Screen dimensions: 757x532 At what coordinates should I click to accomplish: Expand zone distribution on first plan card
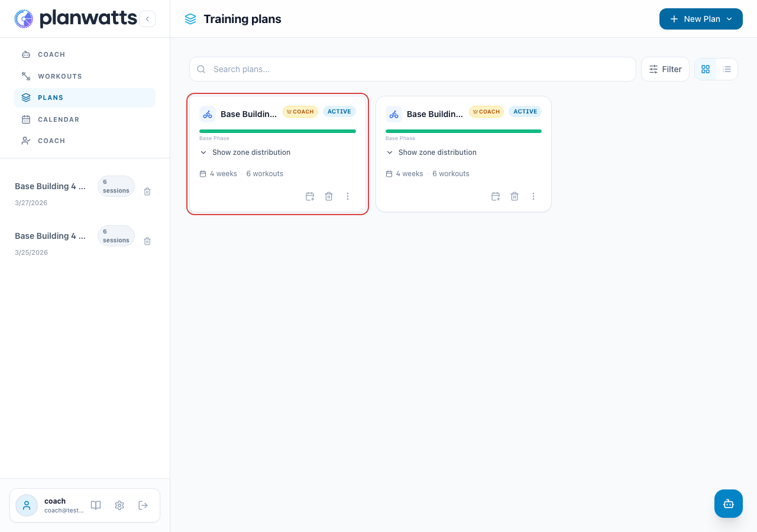(x=245, y=153)
